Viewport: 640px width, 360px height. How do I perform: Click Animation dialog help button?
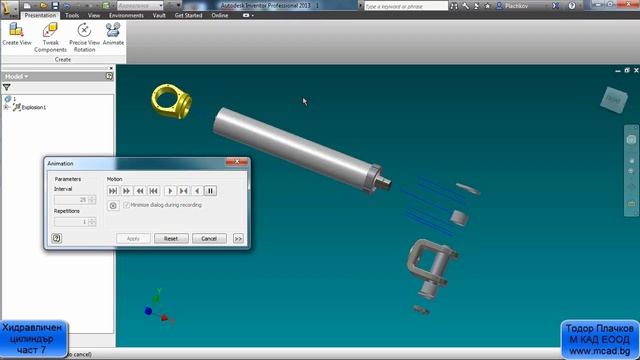57,238
